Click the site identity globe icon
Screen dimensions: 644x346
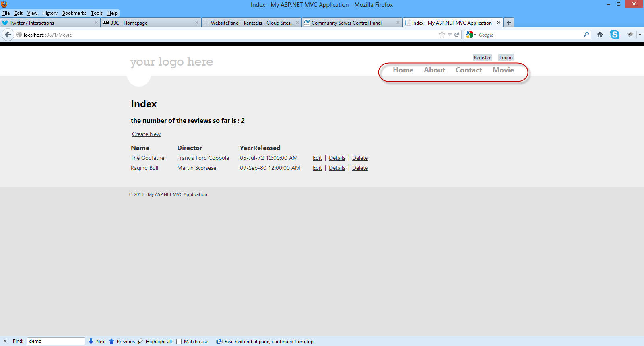pos(19,35)
